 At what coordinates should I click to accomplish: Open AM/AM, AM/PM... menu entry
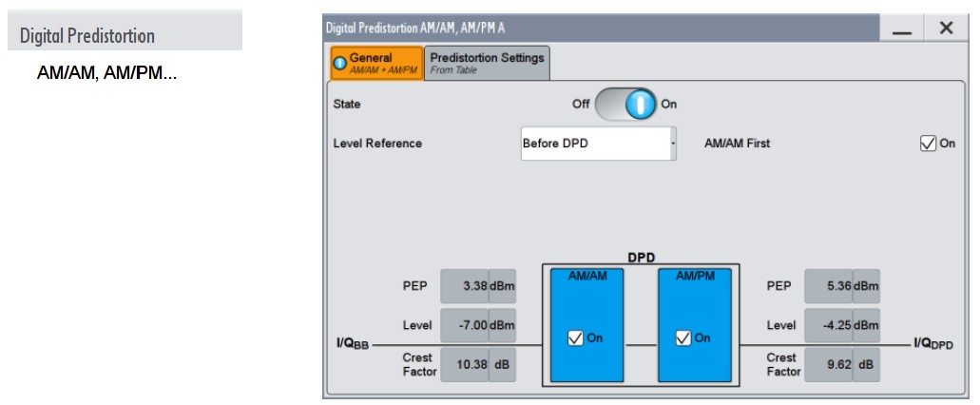point(106,73)
